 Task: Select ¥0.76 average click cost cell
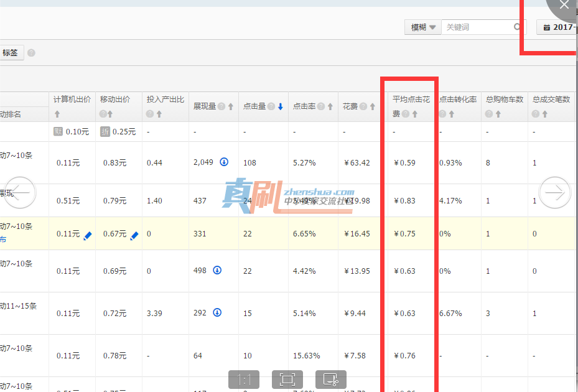[404, 355]
